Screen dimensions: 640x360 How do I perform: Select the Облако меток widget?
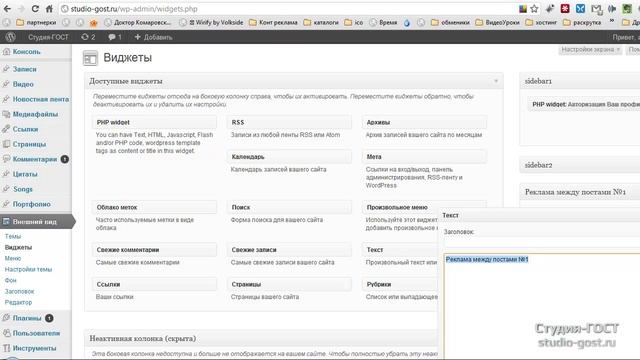(x=154, y=207)
